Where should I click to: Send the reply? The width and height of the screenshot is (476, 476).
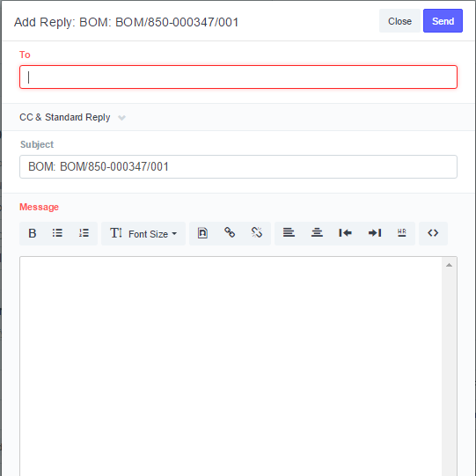(x=443, y=21)
